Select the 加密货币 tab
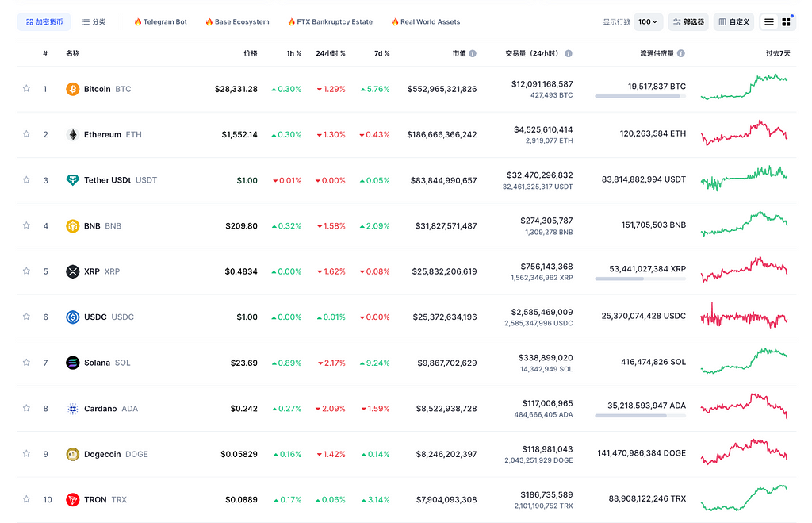812x523 pixels. 44,21
